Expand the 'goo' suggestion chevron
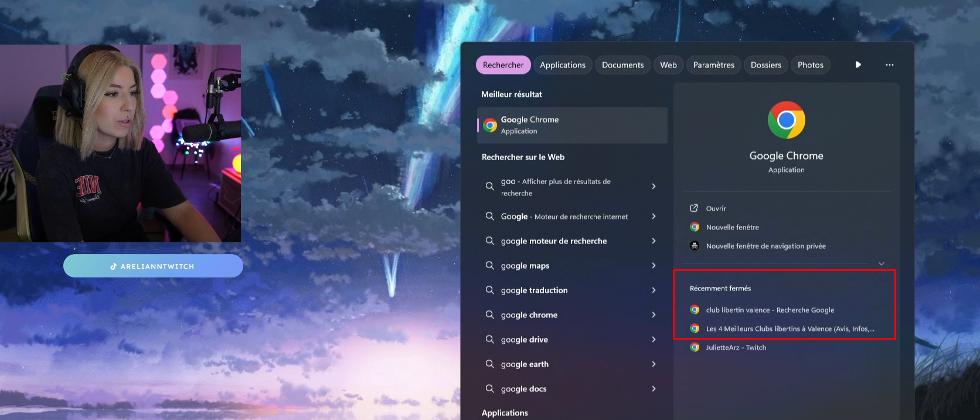This screenshot has height=420, width=980. pos(654,186)
